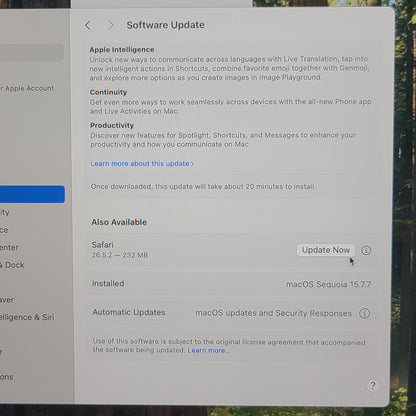The height and width of the screenshot is (416, 416).
Task: Open info icon for Automatic Updates
Action: pos(364,313)
